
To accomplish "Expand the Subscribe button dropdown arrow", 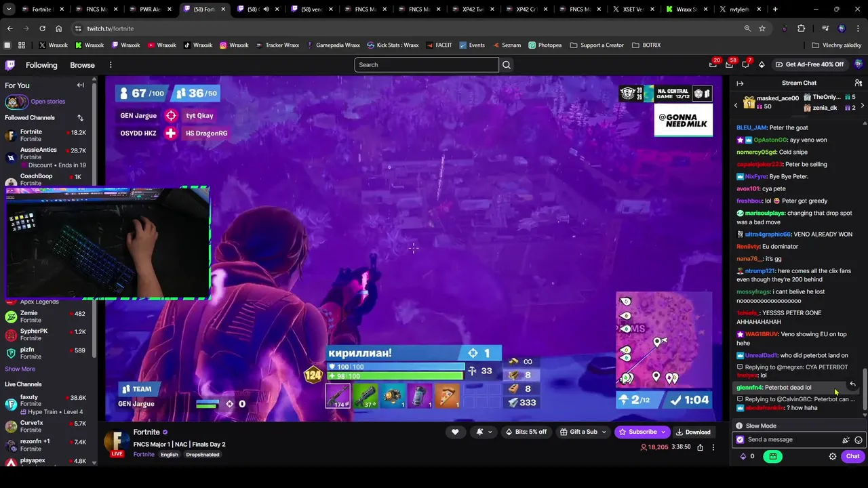I will click(663, 432).
